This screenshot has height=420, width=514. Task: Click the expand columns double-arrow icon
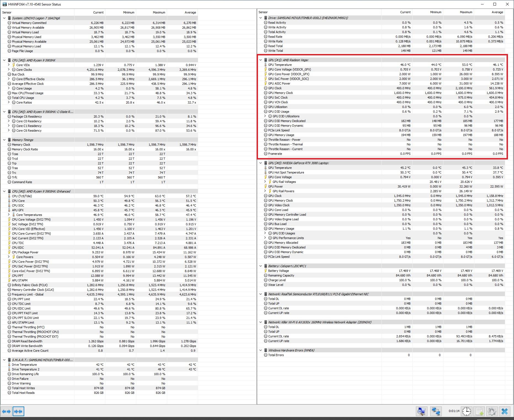click(x=6, y=411)
